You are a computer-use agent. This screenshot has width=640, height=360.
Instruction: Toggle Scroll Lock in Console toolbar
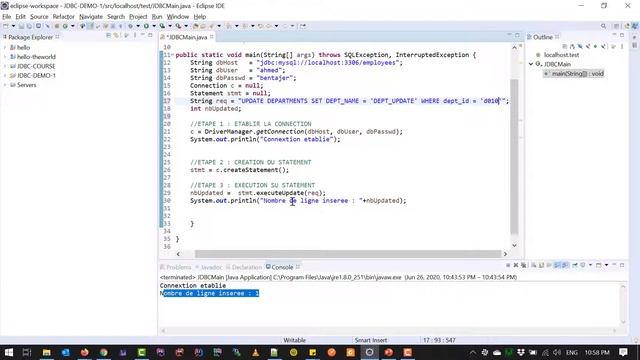click(541, 265)
